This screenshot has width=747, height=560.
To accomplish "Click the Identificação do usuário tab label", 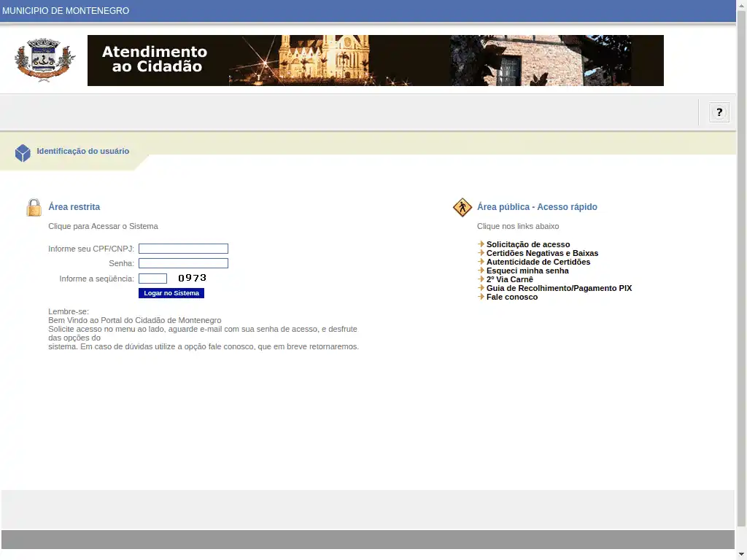I will [83, 152].
